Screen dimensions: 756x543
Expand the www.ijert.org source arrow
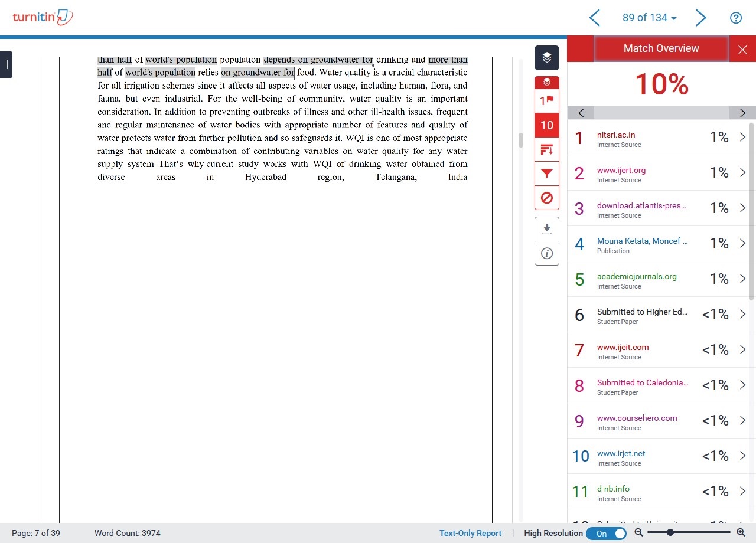(x=742, y=172)
